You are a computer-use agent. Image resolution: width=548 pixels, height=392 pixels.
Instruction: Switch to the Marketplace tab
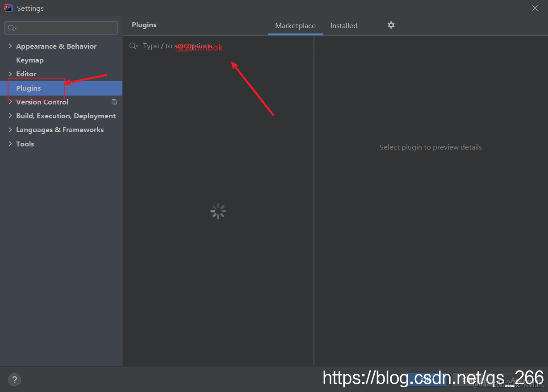[x=295, y=26]
